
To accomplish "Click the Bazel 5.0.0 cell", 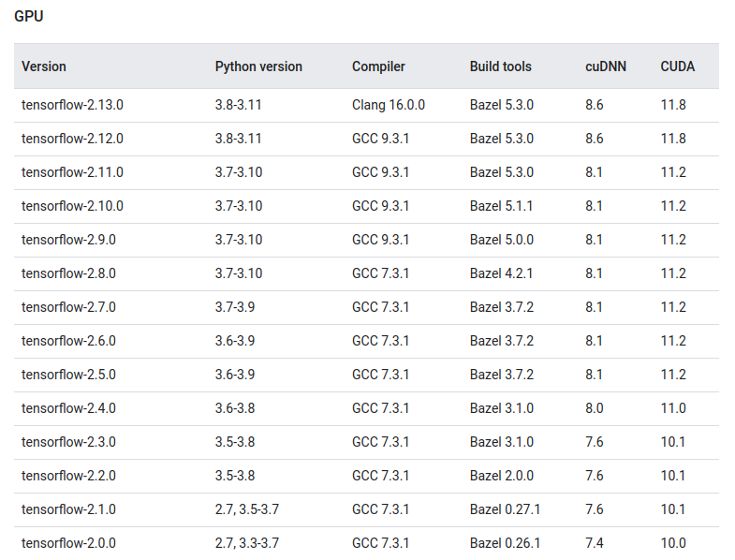I will coord(501,240).
